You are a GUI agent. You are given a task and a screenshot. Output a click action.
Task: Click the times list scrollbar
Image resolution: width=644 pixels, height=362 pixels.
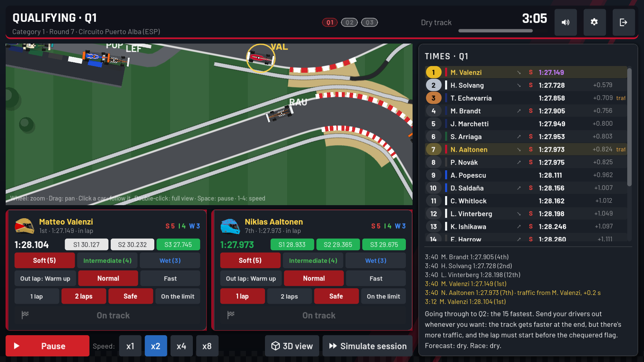coord(629,127)
